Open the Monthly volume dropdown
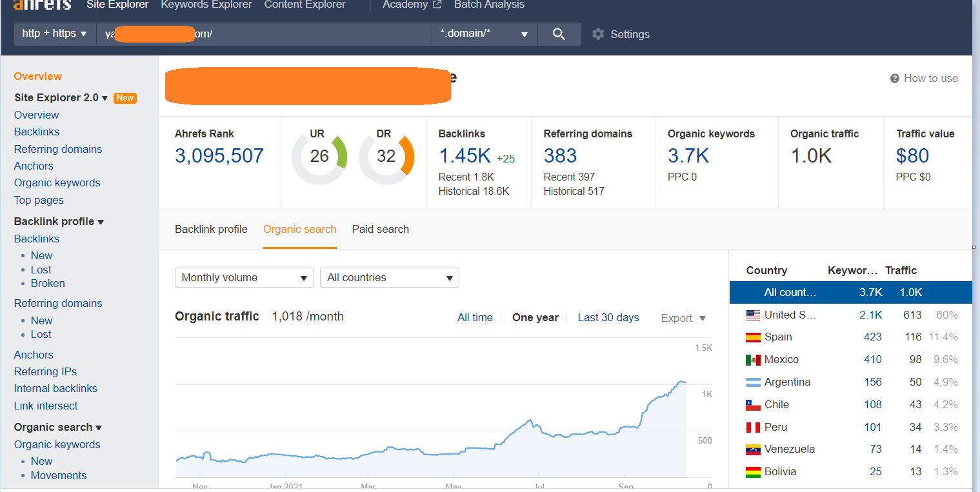980x492 pixels. (x=245, y=278)
